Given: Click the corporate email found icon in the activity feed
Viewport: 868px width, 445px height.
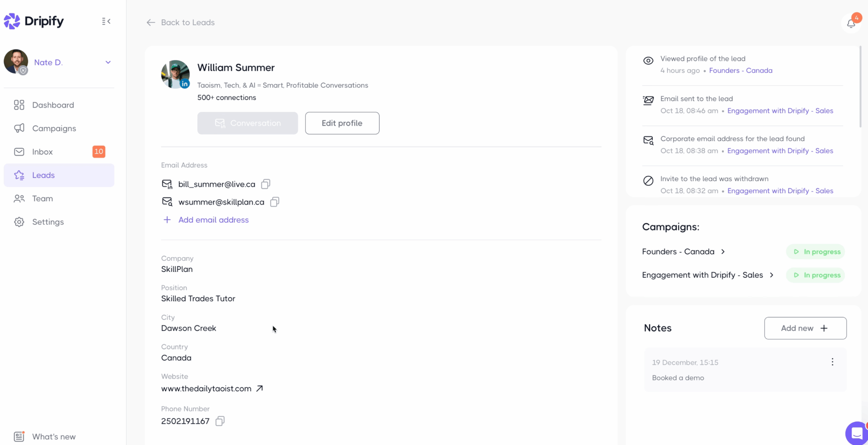Looking at the screenshot, I should click(648, 140).
